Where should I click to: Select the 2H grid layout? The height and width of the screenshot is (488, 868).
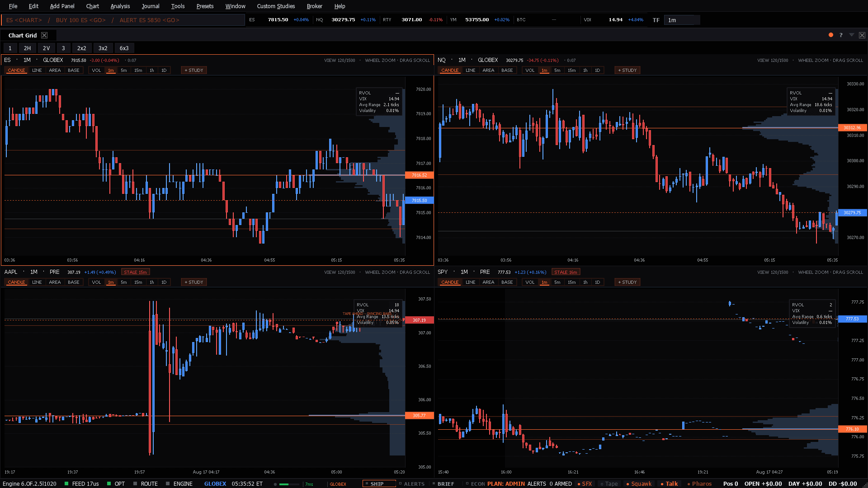tap(27, 48)
